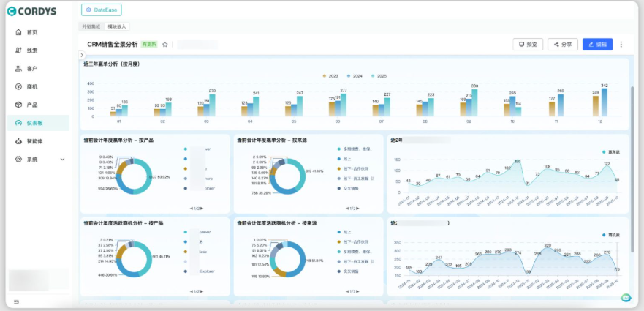Open the three-dot more options menu

(x=621, y=45)
